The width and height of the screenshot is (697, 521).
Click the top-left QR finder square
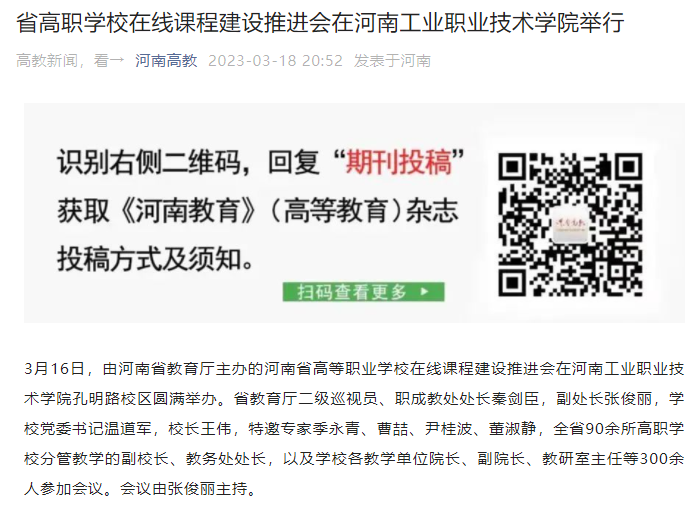[x=513, y=167]
